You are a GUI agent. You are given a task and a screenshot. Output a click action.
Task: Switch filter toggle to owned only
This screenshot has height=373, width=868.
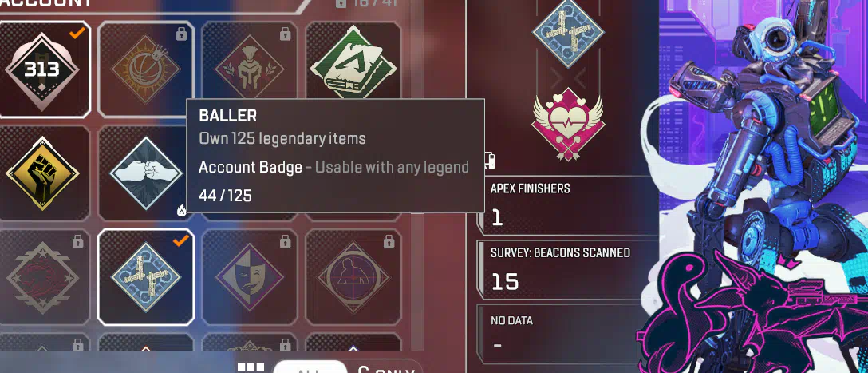click(385, 368)
